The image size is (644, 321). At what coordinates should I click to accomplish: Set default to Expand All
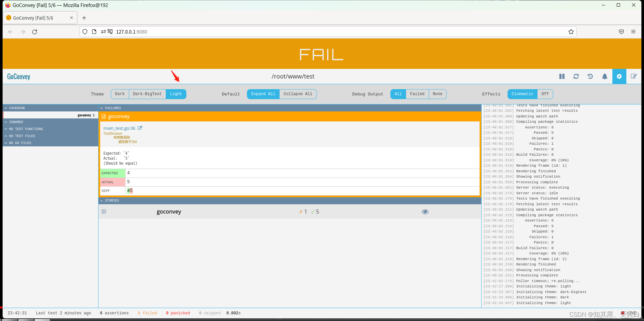tap(263, 94)
